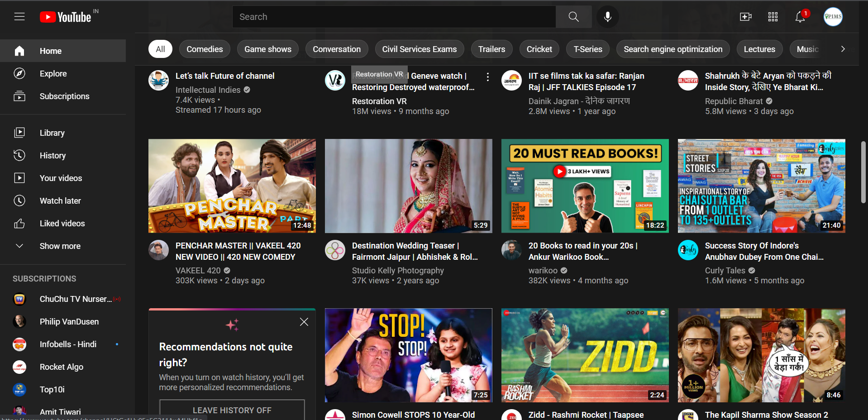The image size is (868, 420).
Task: Play Street Stories Chaisutta Bar thumbnail
Action: (x=762, y=186)
